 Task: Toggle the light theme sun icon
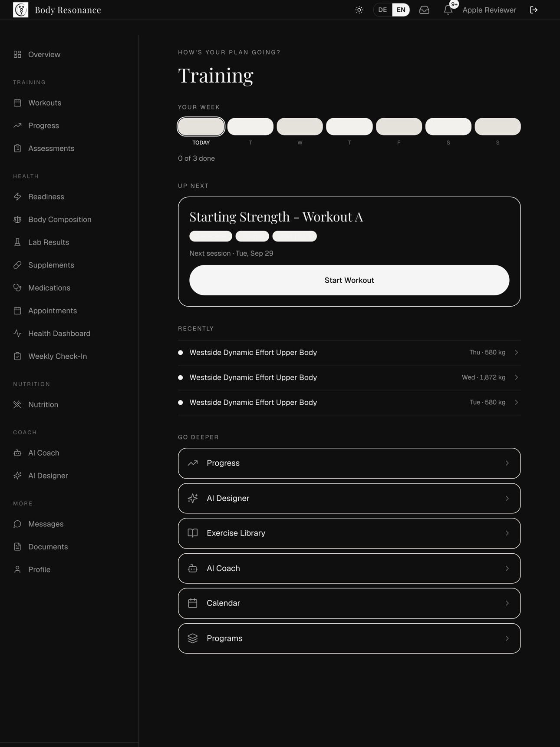(x=359, y=10)
